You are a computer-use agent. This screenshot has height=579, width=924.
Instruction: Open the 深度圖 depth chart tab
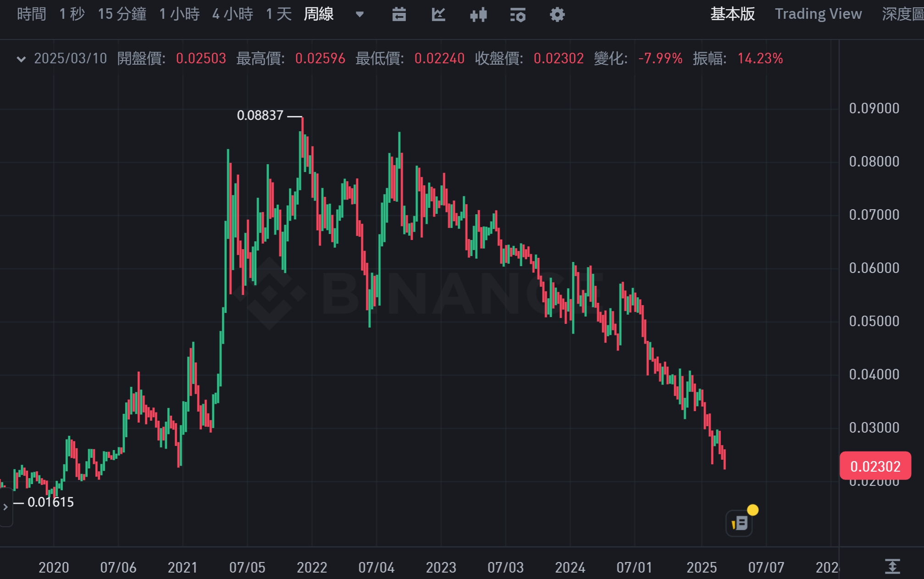pos(902,14)
